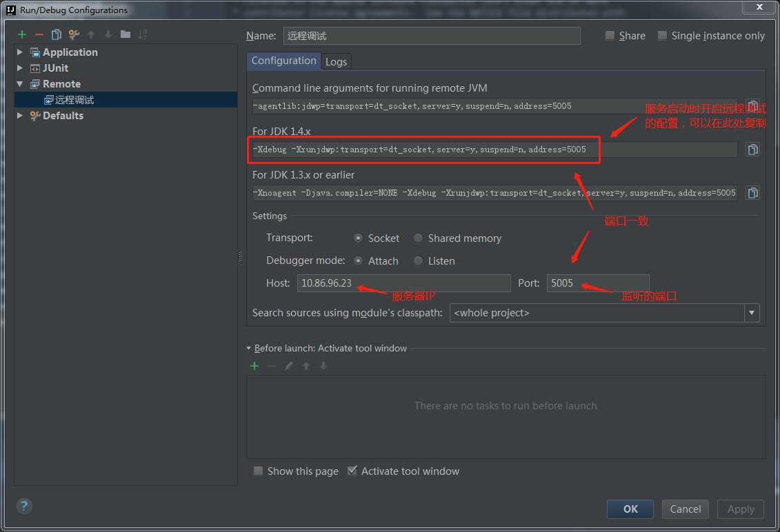Click the Remote configuration type icon
Viewport: 780px width, 532px height.
click(x=34, y=84)
